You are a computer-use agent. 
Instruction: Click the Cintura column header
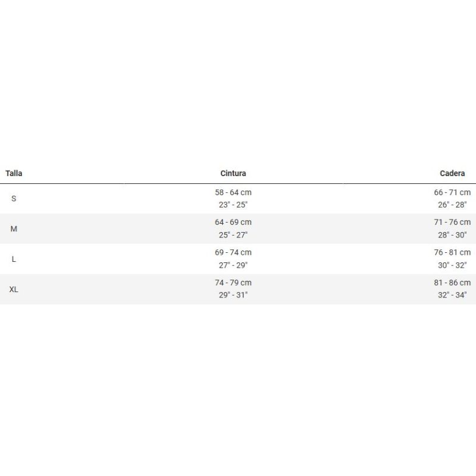233,173
